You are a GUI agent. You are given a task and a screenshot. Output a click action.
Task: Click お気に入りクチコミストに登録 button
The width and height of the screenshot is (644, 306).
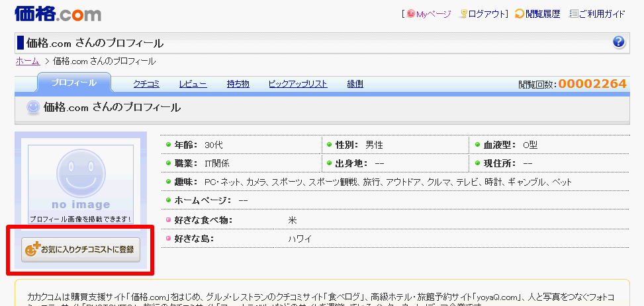click(81, 249)
